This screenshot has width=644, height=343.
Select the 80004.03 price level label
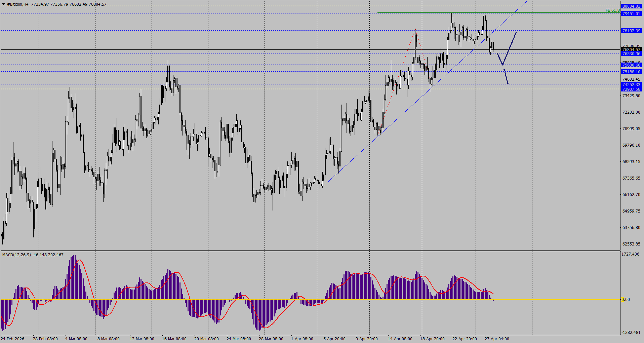click(632, 6)
